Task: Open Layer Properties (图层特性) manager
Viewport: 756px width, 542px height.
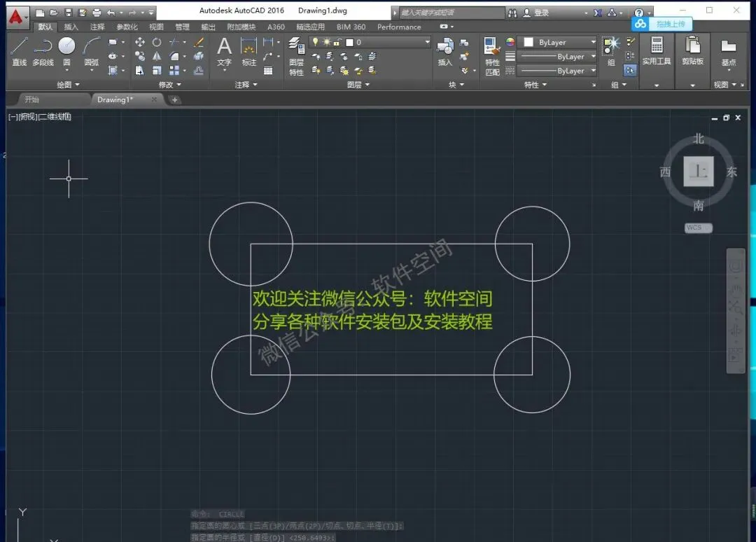Action: [297, 57]
